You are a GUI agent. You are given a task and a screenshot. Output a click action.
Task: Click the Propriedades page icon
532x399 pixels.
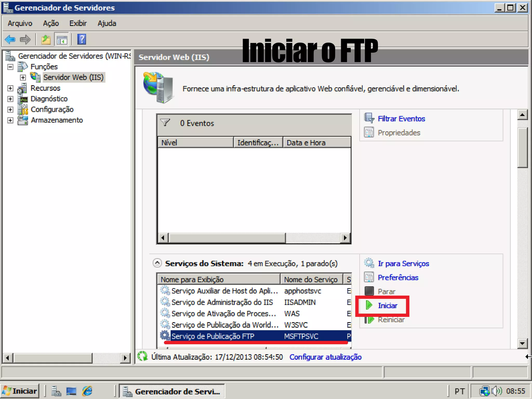pos(369,132)
